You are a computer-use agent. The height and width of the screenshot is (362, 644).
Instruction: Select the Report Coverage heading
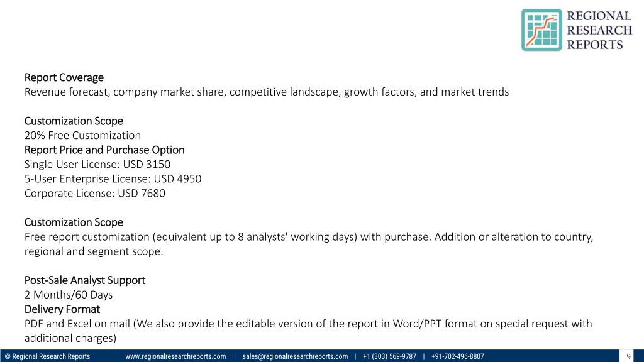(64, 77)
